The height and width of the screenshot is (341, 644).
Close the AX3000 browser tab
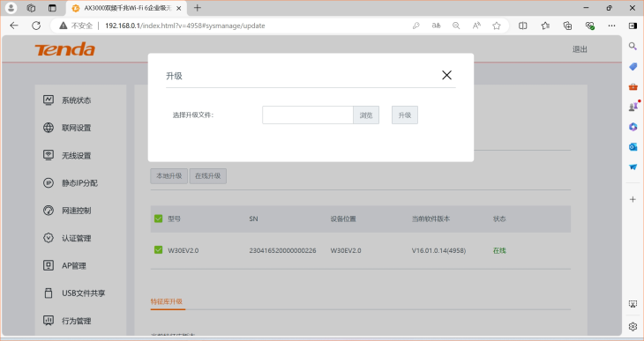pyautogui.click(x=179, y=8)
